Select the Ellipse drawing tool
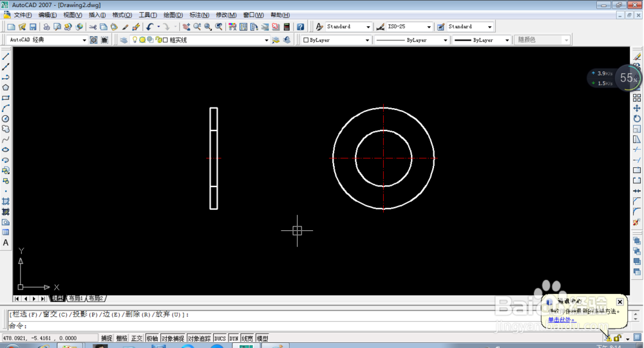 [6, 150]
